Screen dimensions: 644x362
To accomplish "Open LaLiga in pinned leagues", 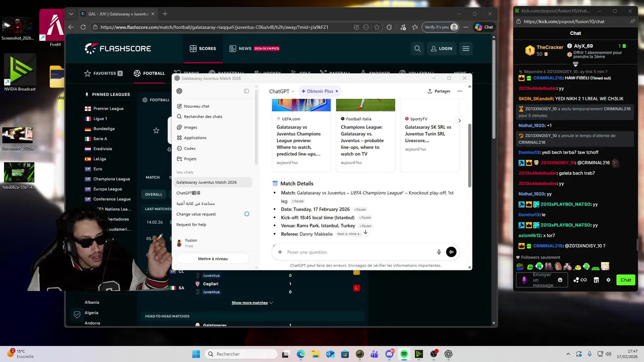I will point(99,159).
